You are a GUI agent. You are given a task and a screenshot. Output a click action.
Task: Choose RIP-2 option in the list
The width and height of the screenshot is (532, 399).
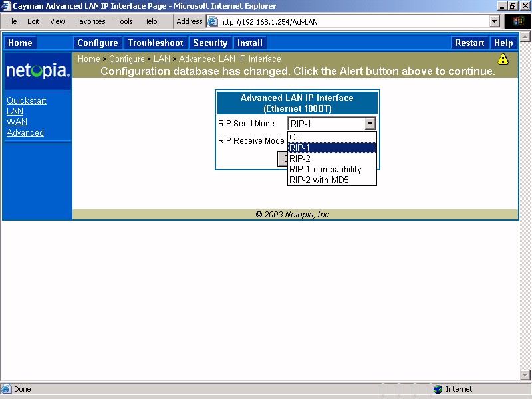332,158
